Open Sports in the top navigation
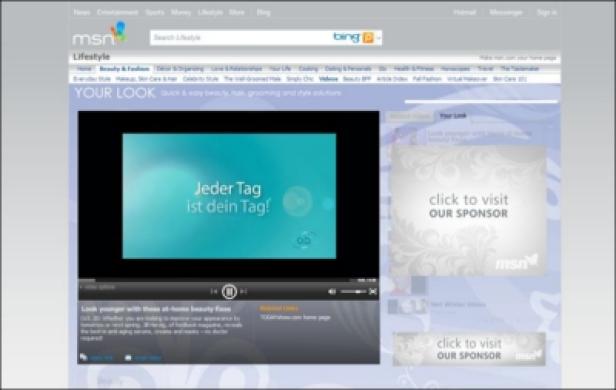Image resolution: width=616 pixels, height=390 pixels. 155,13
